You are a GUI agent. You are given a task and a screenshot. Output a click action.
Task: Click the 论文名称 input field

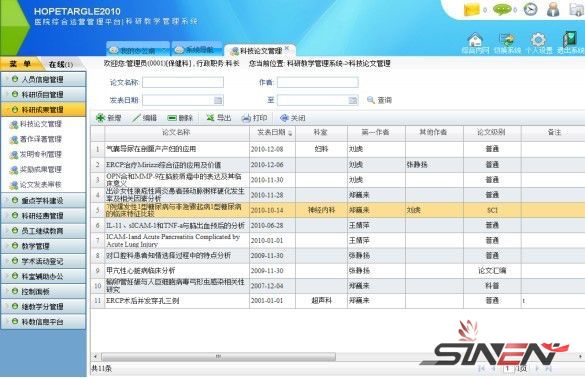point(183,82)
